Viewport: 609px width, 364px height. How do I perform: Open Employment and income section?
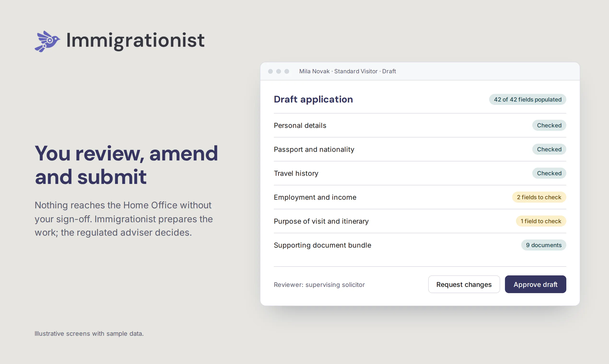coord(420,197)
